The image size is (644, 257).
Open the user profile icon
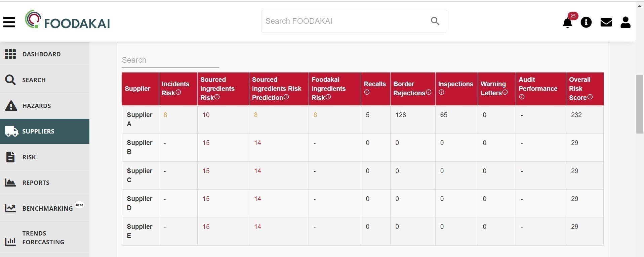(625, 22)
